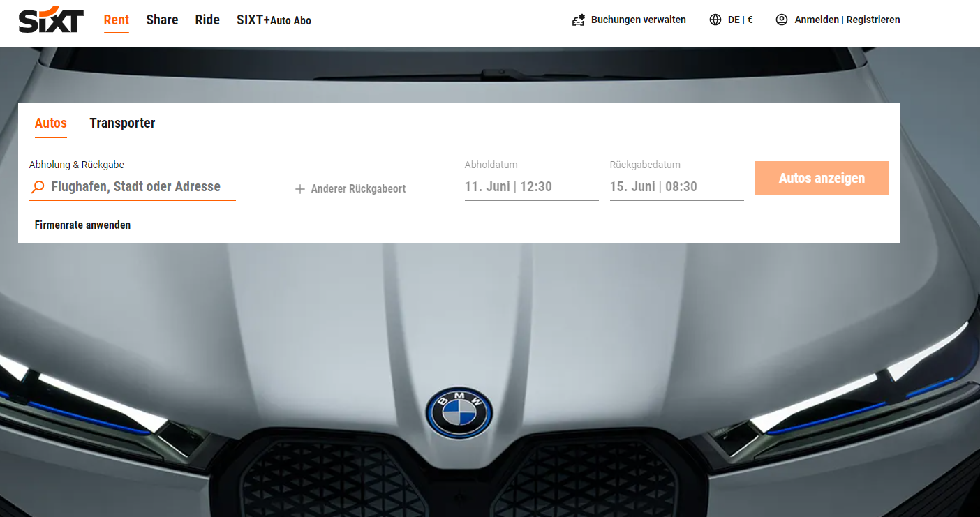Screen dimensions: 980x517
Task: Click the user profile icon
Action: [x=782, y=20]
